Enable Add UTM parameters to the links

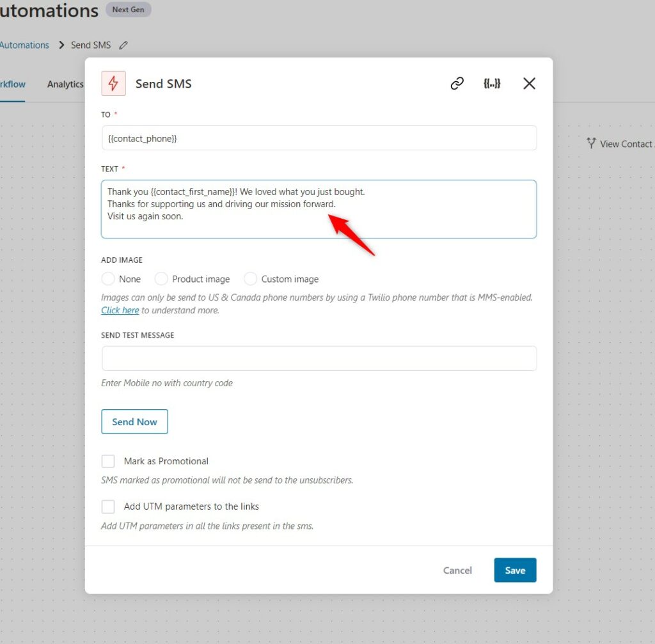[108, 507]
